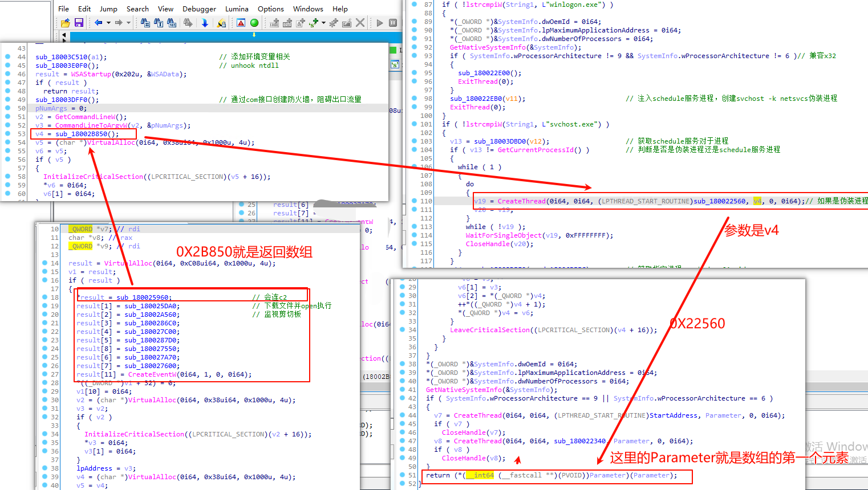Click the green S plus string icon
The width and height of the screenshot is (868, 490).
pyautogui.click(x=313, y=23)
